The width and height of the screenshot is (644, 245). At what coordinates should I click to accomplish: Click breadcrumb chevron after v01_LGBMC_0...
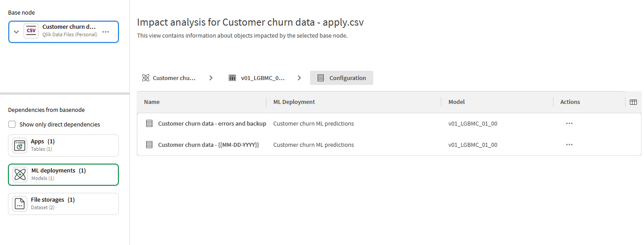(x=299, y=78)
